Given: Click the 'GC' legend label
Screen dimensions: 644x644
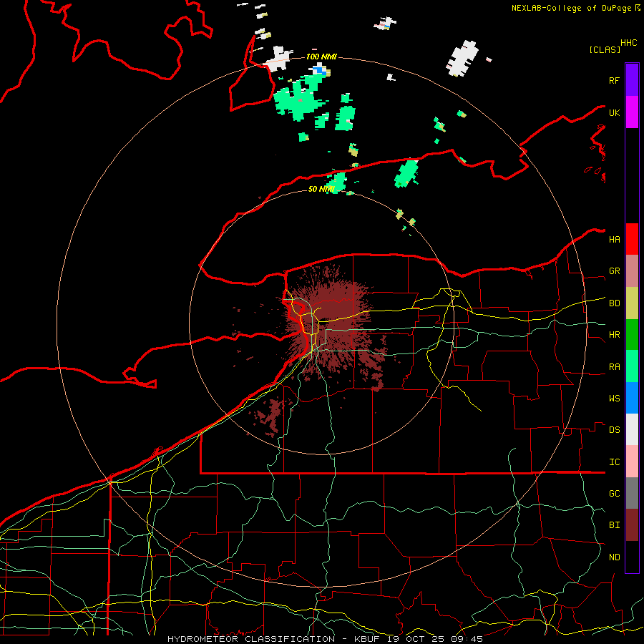Looking at the screenshot, I should (614, 494).
